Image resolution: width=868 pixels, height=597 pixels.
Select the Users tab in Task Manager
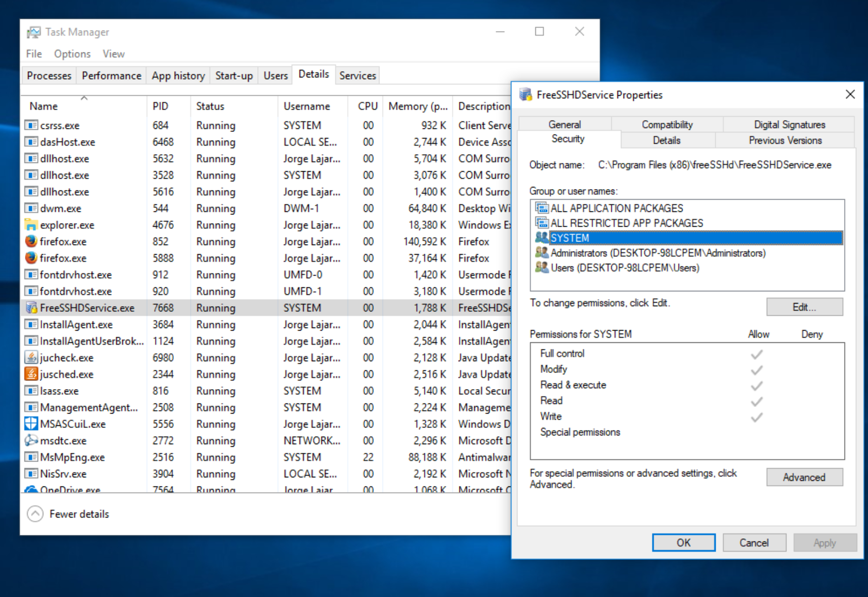point(276,75)
